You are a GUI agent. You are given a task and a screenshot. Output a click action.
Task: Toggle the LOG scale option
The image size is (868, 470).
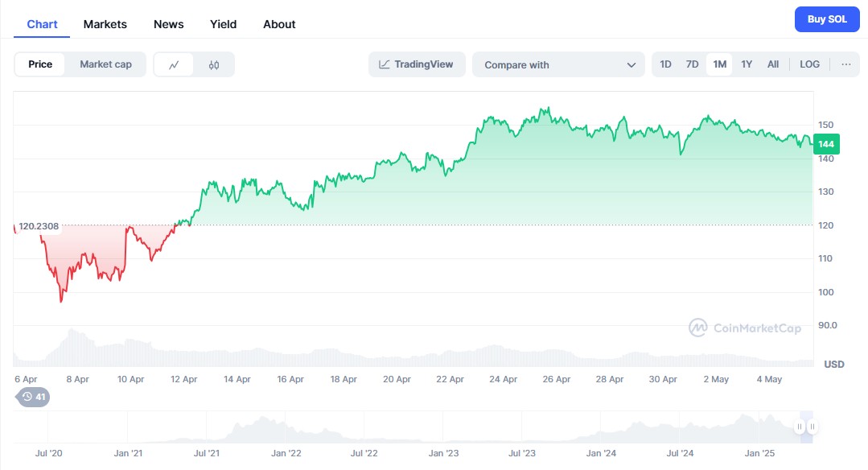coord(809,64)
